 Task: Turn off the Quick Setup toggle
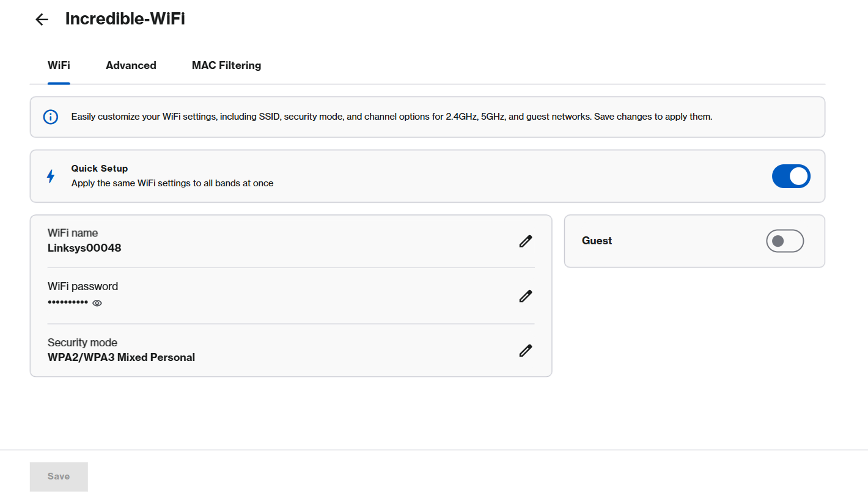(791, 176)
